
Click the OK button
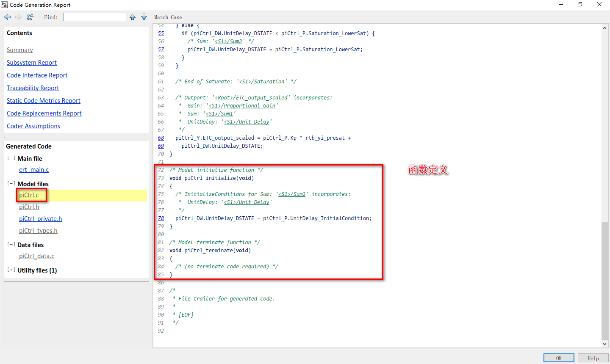(x=558, y=358)
